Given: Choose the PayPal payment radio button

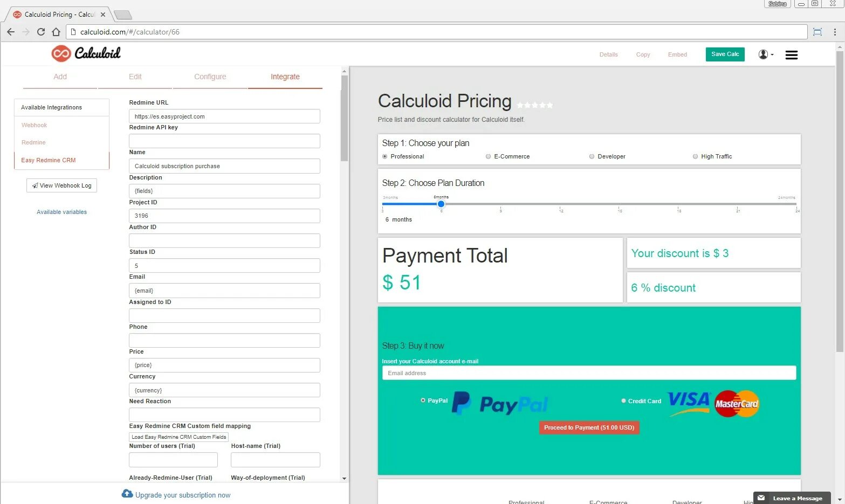Looking at the screenshot, I should point(423,401).
